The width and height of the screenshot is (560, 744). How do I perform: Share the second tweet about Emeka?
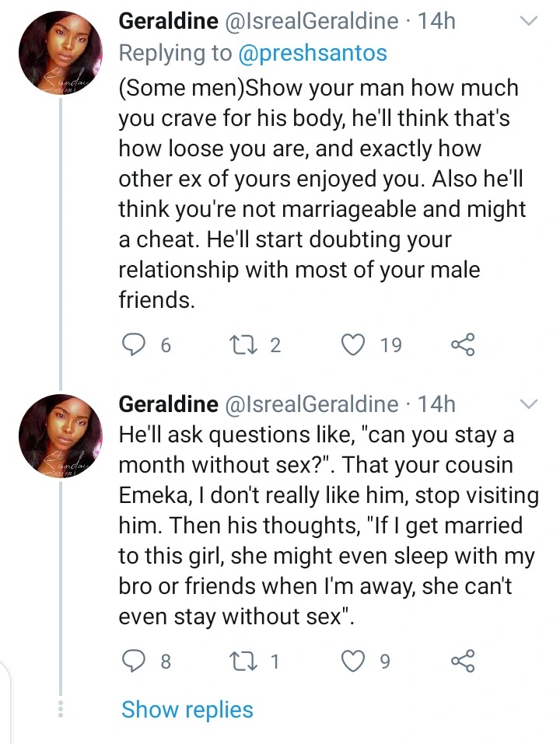[463, 661]
